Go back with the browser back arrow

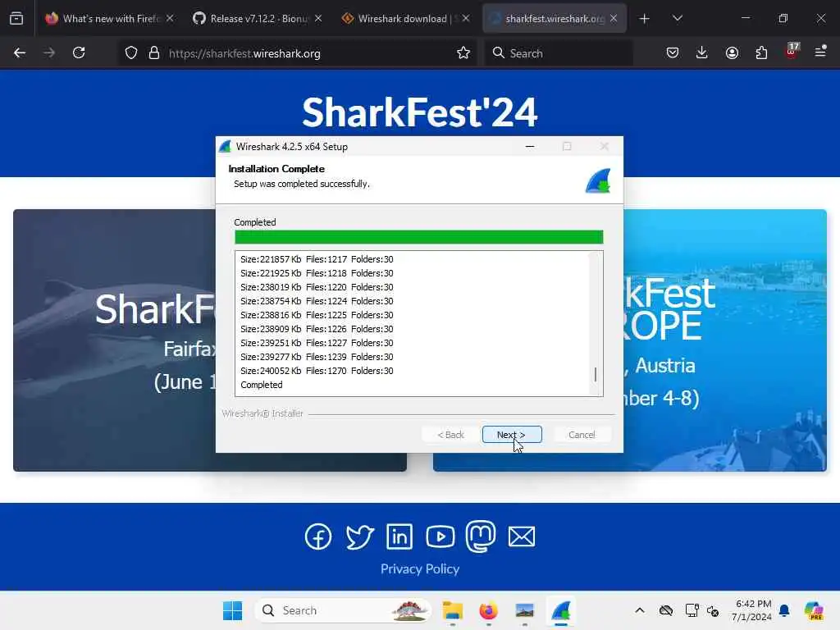[20, 53]
